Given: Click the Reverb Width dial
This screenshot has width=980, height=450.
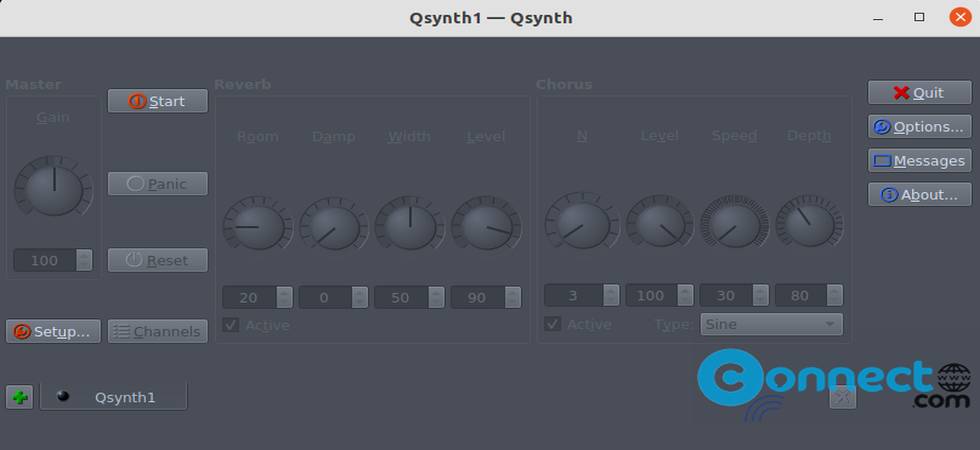Looking at the screenshot, I should pos(409,224).
